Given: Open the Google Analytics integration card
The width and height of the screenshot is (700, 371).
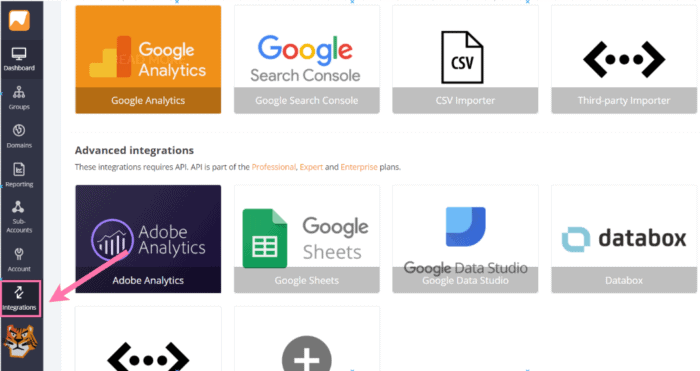Looking at the screenshot, I should click(x=148, y=59).
